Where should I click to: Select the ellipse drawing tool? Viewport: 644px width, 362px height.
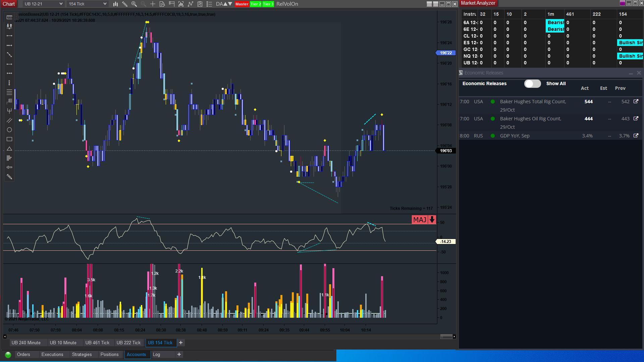coord(9,130)
